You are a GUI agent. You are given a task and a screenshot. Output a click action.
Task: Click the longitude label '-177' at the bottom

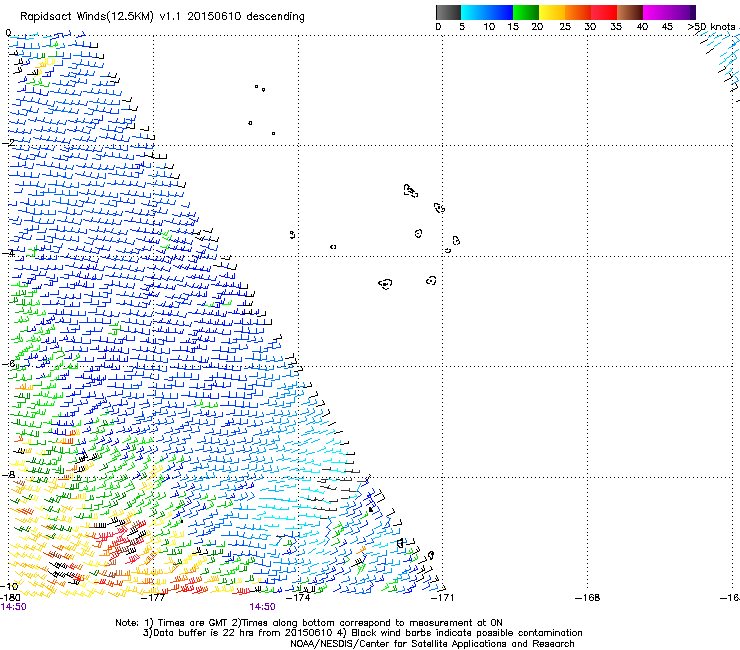pyautogui.click(x=153, y=598)
